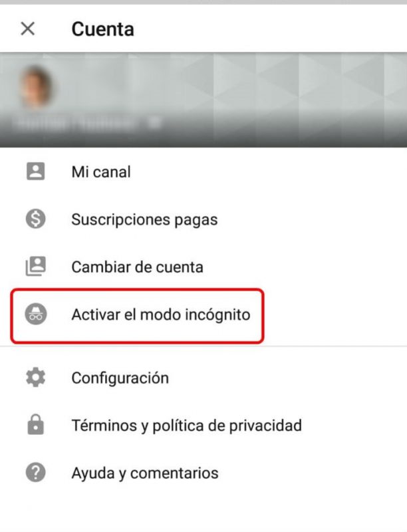Open the Mi canal label

point(101,172)
